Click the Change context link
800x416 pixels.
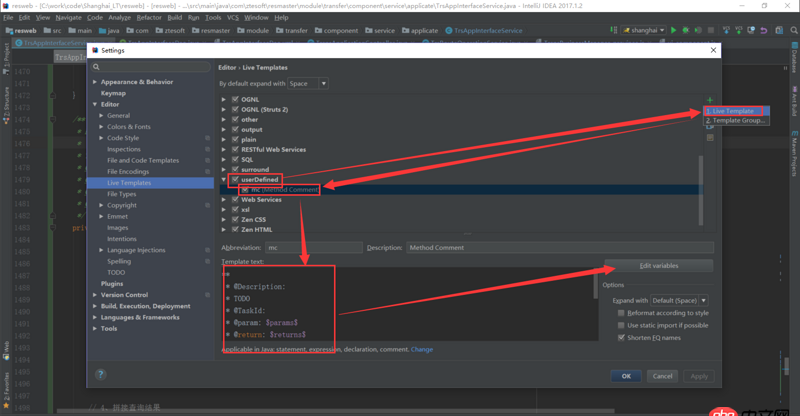click(x=422, y=350)
